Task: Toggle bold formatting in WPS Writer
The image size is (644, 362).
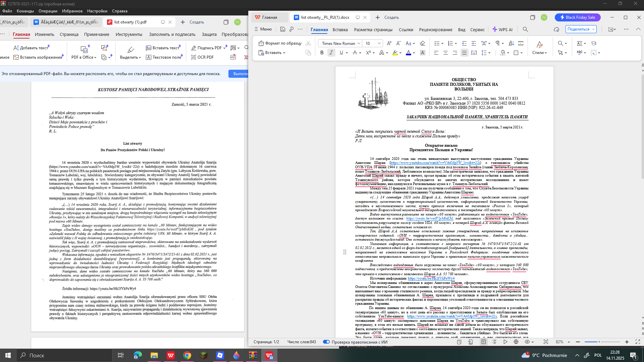Action: [x=322, y=53]
